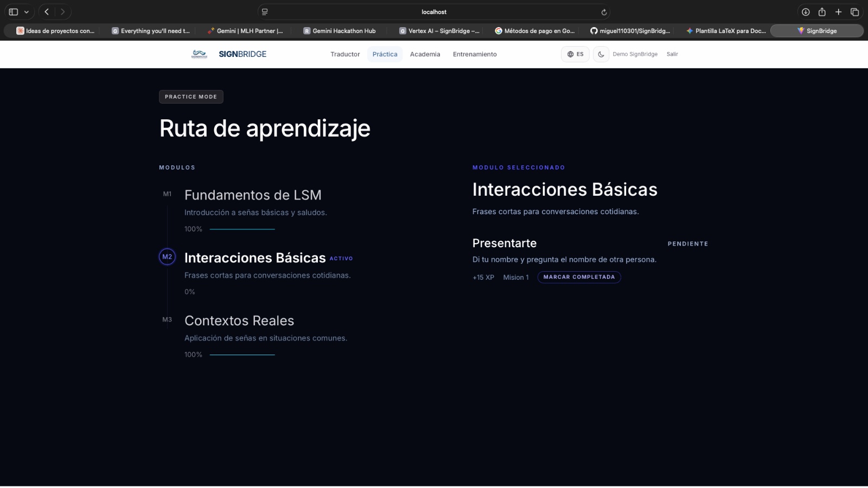Click the PENDIENTE status label
The height and width of the screenshot is (488, 868).
688,244
